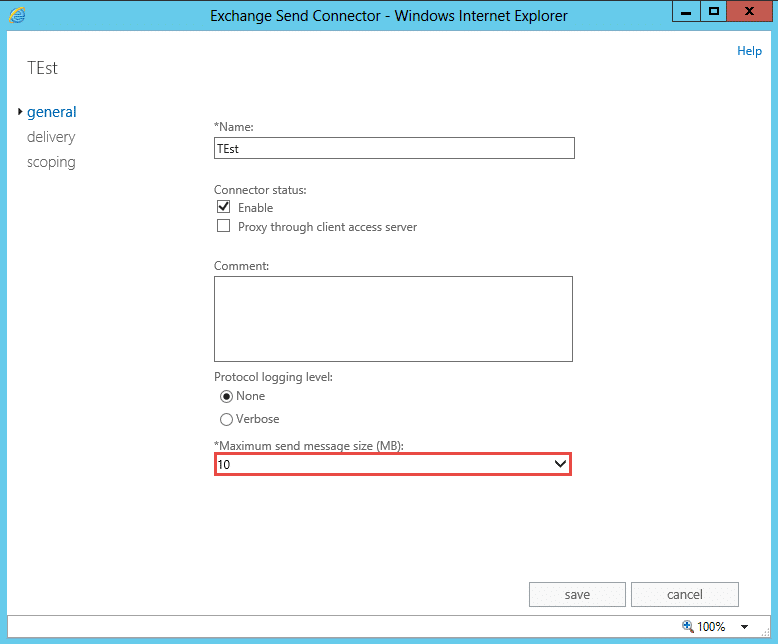Click the window resize grip in status bar
The height and width of the screenshot is (644, 778).
point(765,631)
